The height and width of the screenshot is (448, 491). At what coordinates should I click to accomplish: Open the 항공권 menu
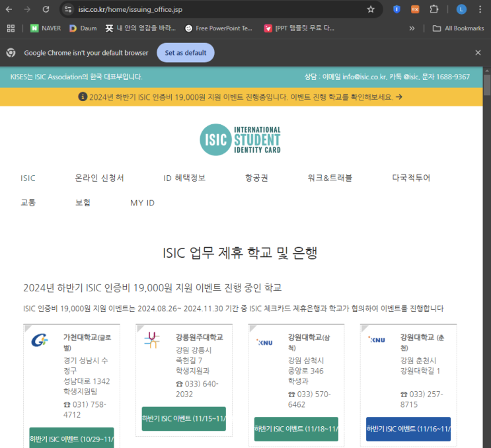[x=256, y=178]
